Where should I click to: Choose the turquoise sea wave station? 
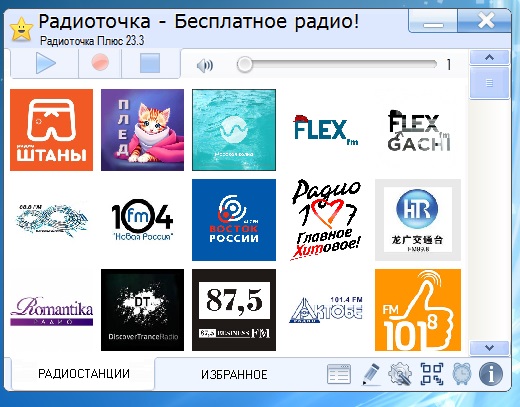(234, 130)
